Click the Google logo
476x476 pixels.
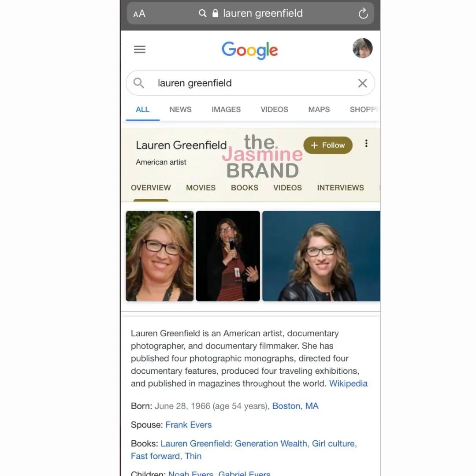(x=249, y=50)
